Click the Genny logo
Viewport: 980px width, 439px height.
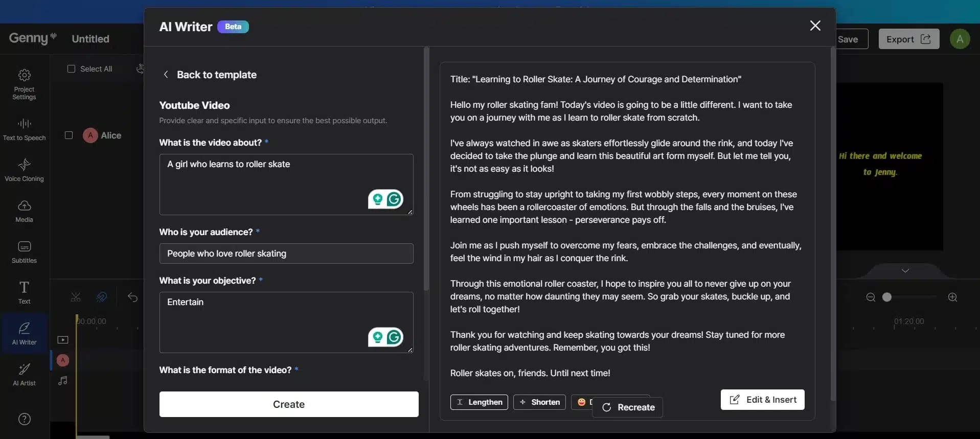(x=33, y=38)
